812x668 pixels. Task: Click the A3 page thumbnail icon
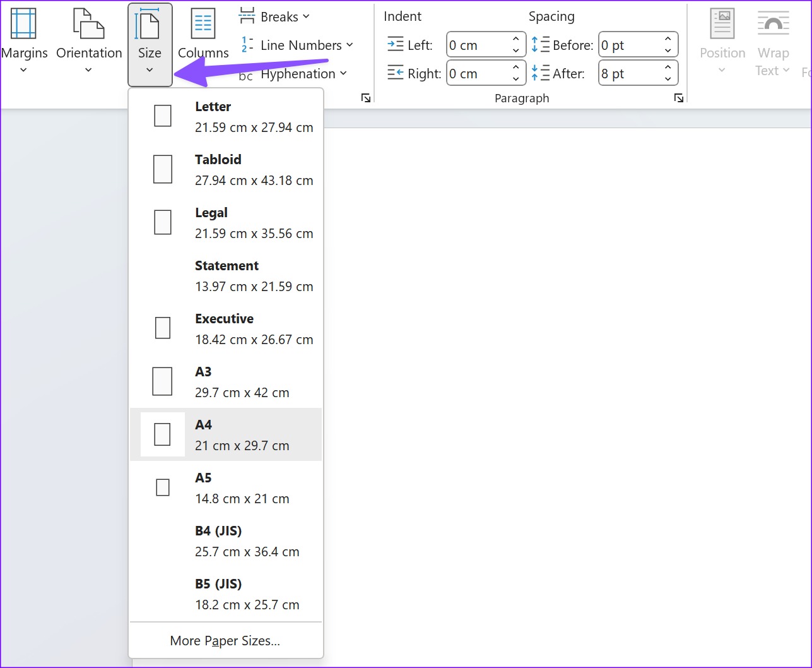coord(162,381)
